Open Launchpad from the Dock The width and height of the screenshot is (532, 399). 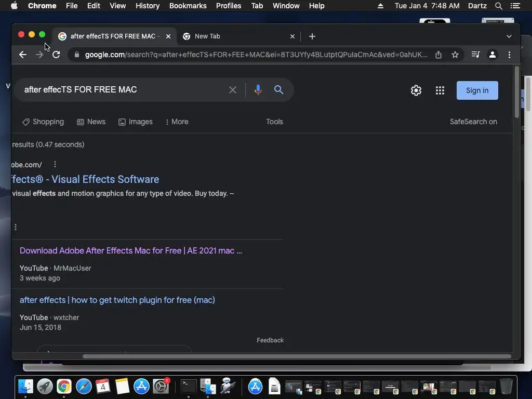pos(45,386)
